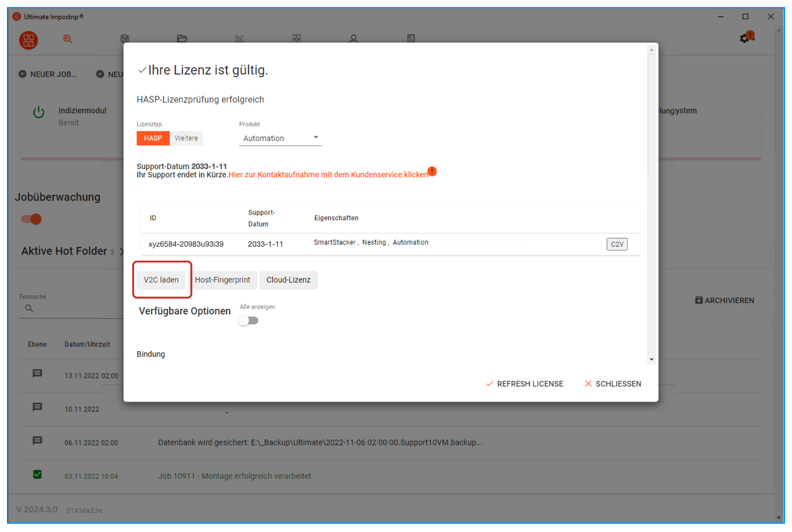Screen dimensions: 792x532
Task: Click the Kundenservice contact link
Action: tap(328, 175)
